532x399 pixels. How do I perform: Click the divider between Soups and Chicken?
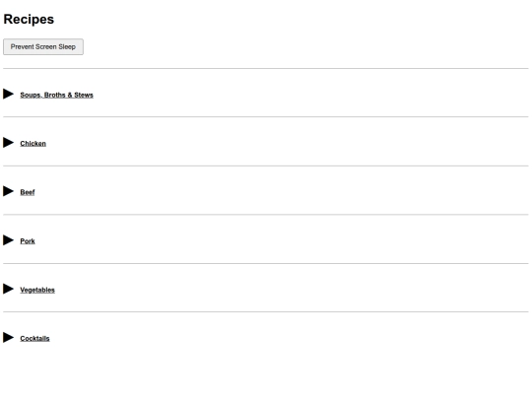(x=266, y=117)
